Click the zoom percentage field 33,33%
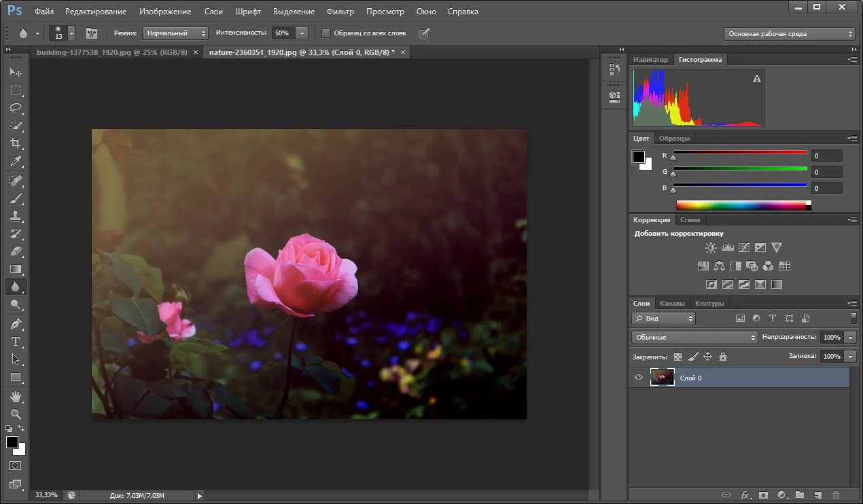 point(46,495)
